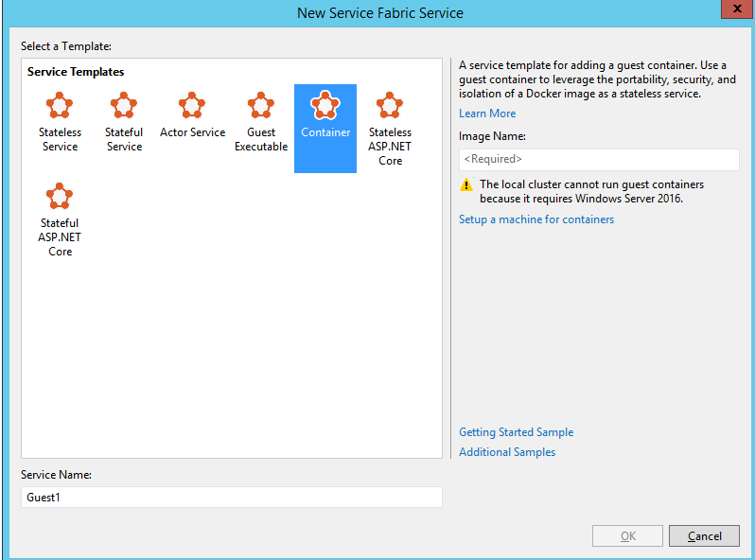The height and width of the screenshot is (560, 755).
Task: Click the New Service Fabric Service title bar
Action: pos(380,13)
